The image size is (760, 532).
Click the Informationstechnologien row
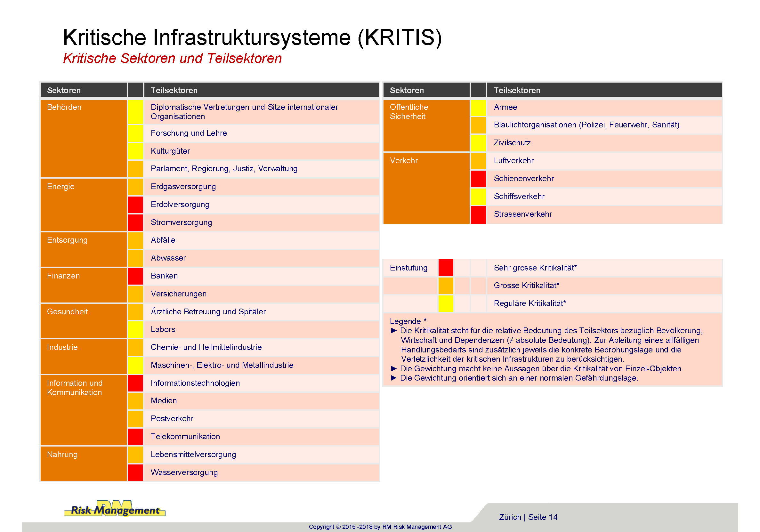pyautogui.click(x=261, y=383)
